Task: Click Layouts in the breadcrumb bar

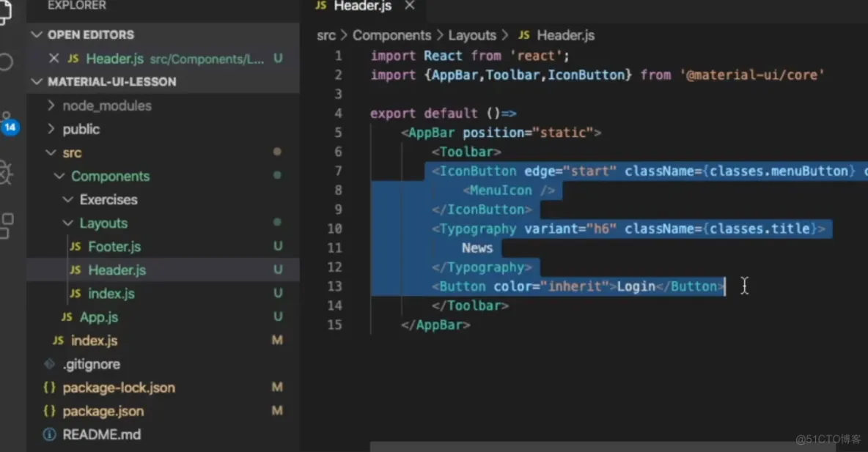Action: pyautogui.click(x=472, y=34)
